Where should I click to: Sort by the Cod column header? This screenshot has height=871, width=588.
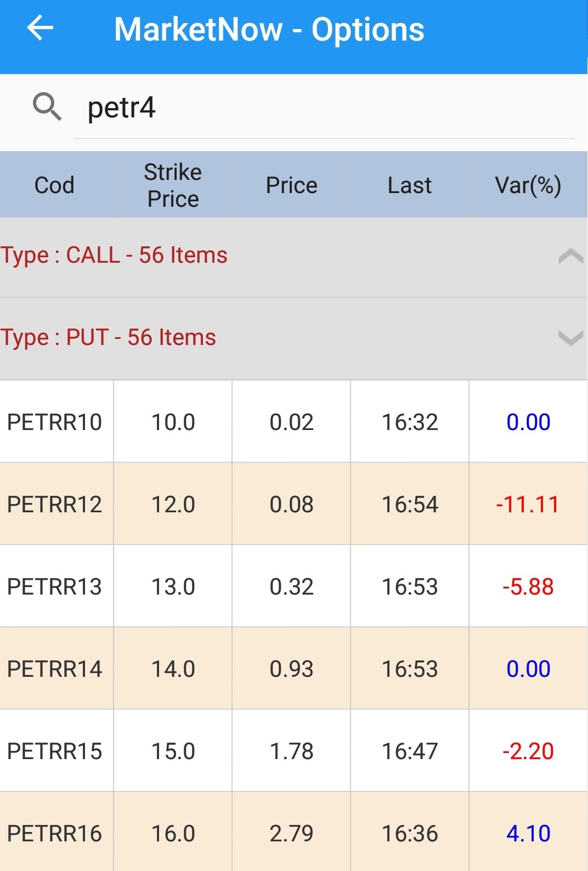54,185
